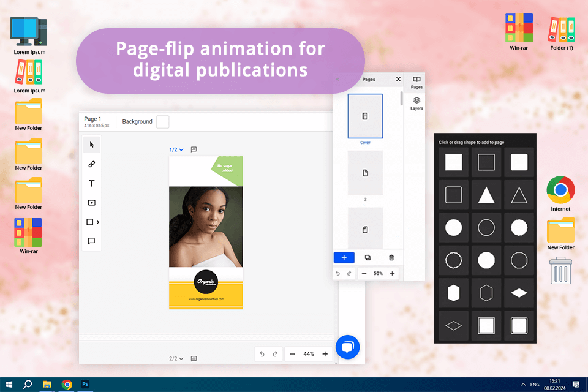
Task: Click the 44% zoom value
Action: click(309, 354)
